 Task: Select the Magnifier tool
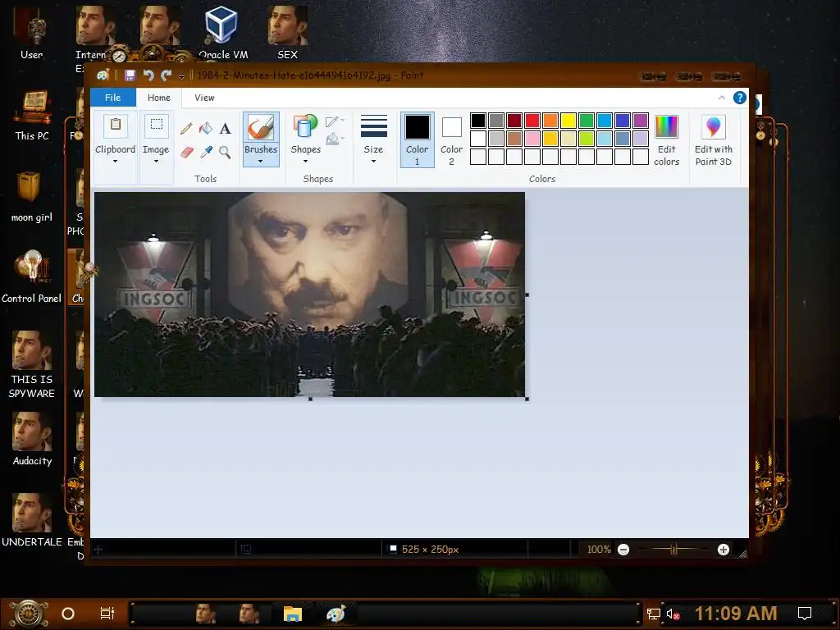(x=225, y=152)
